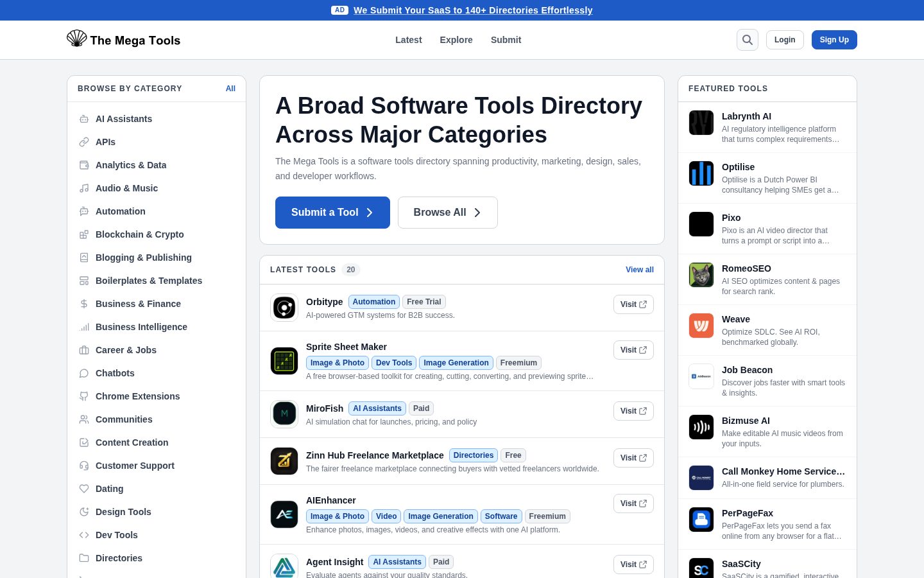Open Job Beacon featured tool

767,381
